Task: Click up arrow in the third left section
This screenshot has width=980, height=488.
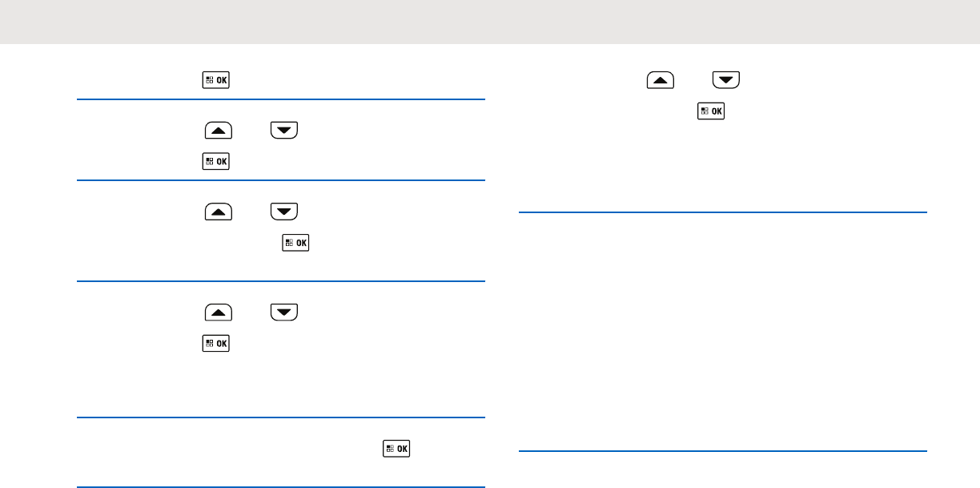Action: 219,212
